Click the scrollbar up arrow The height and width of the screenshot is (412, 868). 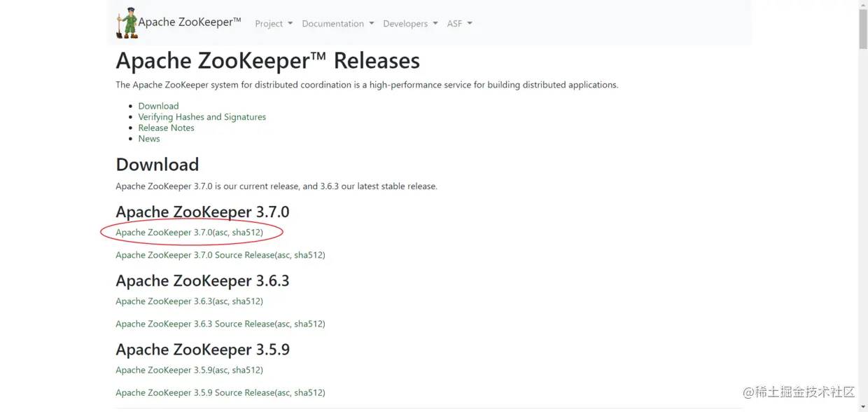(863, 5)
